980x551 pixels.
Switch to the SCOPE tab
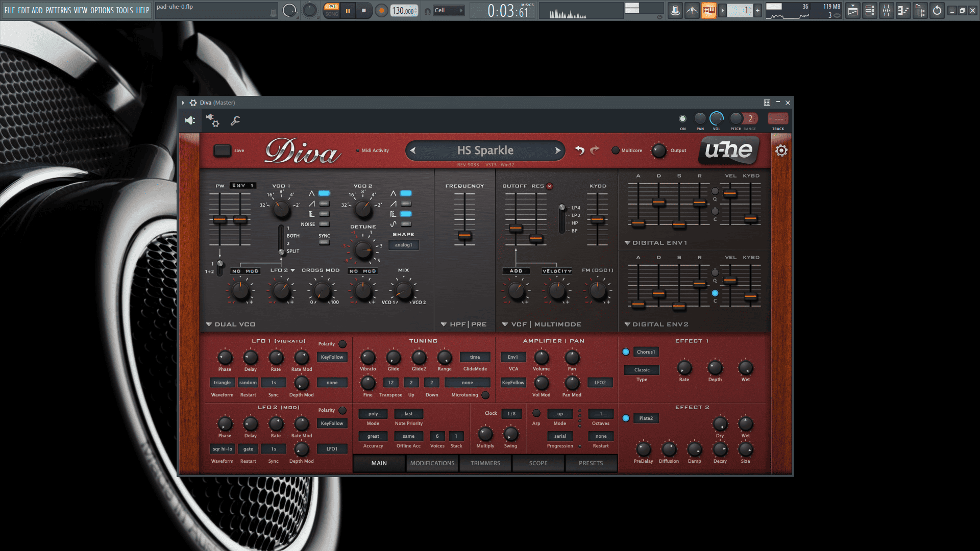point(538,463)
